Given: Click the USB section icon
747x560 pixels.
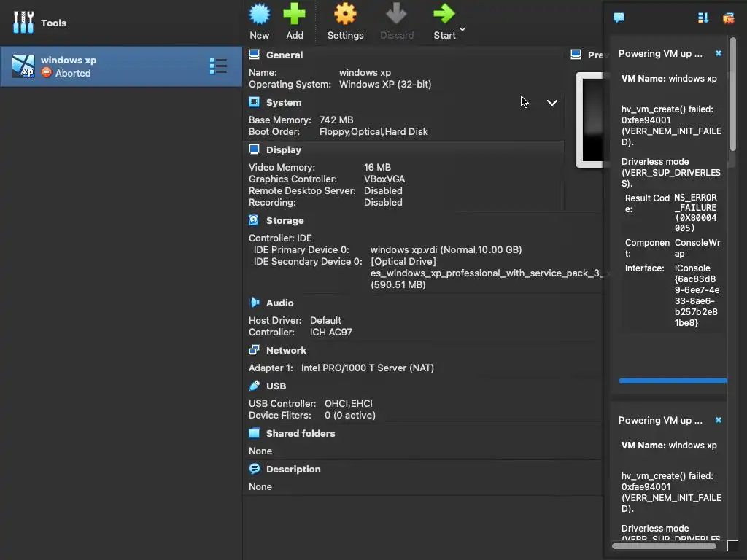Looking at the screenshot, I should point(255,385).
